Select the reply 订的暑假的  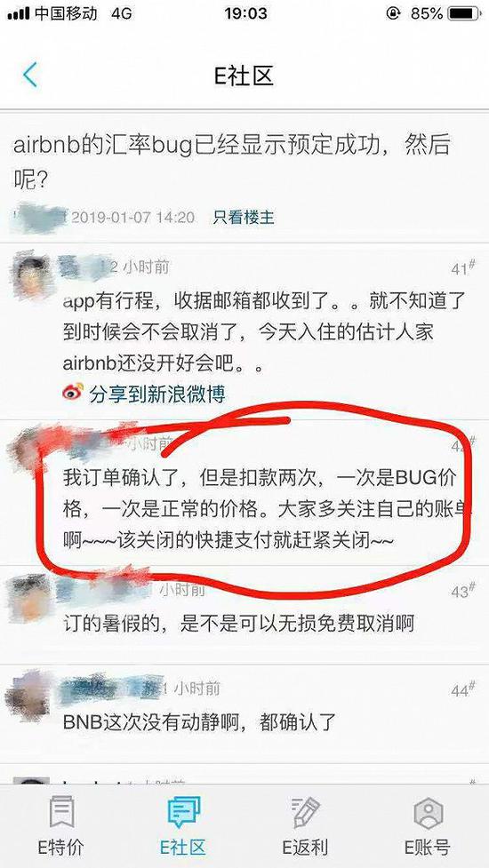click(x=238, y=624)
